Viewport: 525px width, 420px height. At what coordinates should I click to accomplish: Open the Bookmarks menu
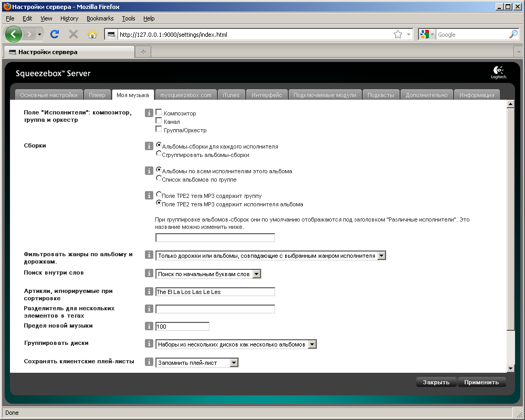[x=100, y=18]
